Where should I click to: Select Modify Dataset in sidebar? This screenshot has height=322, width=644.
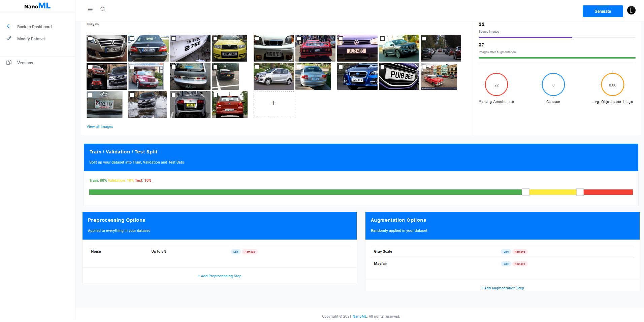tap(31, 39)
